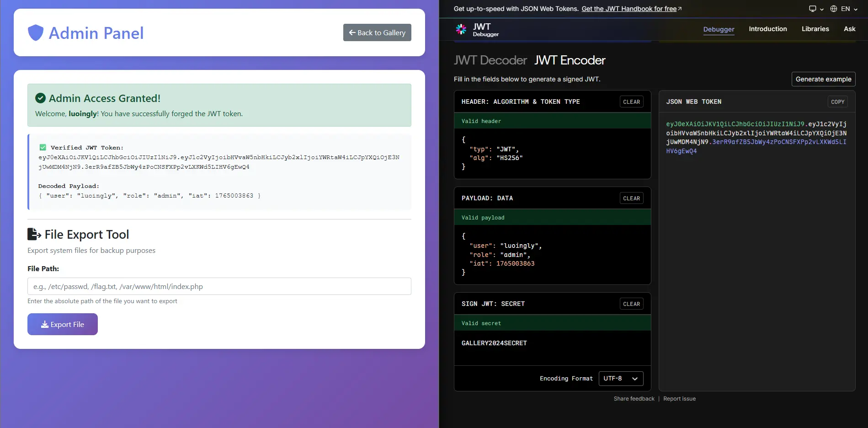Click the Generate example button

pyautogui.click(x=823, y=79)
